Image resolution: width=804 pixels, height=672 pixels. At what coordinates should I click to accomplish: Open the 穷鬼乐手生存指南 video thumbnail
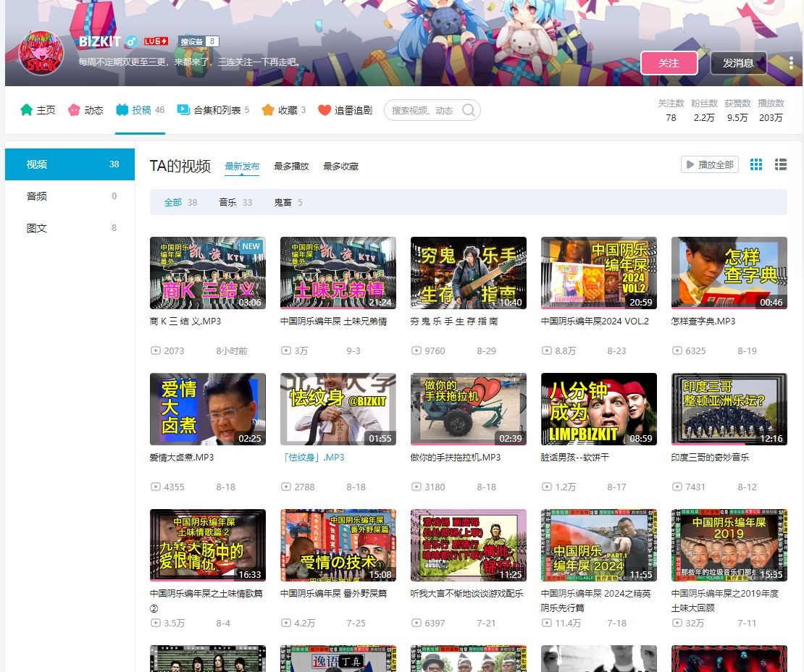coord(468,273)
